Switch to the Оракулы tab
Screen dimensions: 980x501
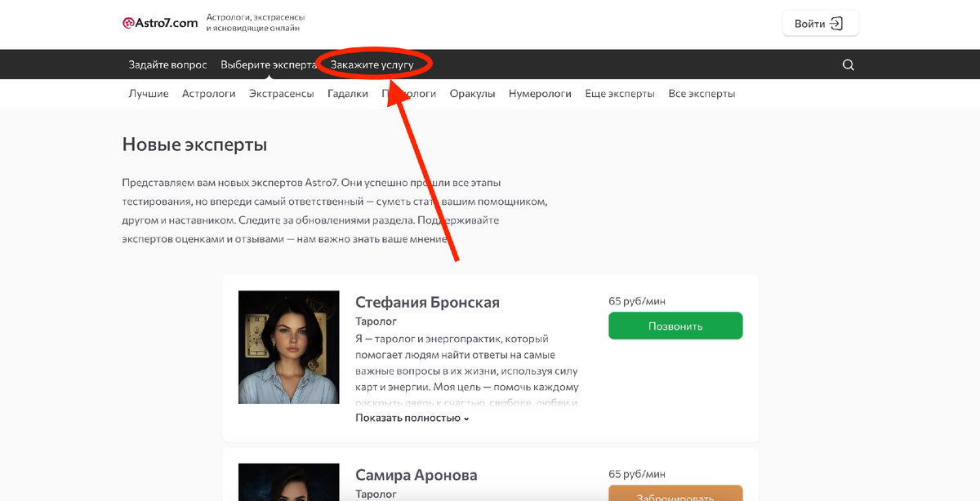[x=473, y=94]
